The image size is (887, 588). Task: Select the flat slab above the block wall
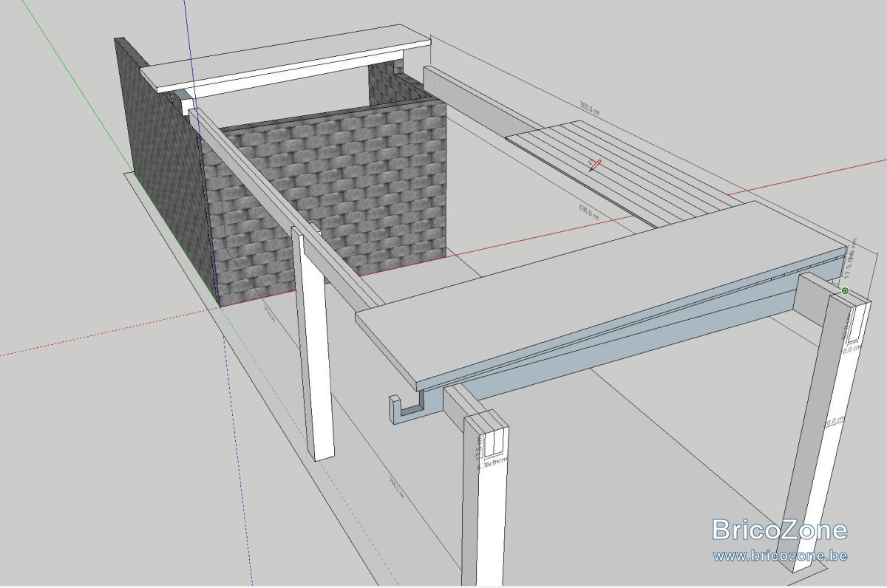[x=285, y=58]
